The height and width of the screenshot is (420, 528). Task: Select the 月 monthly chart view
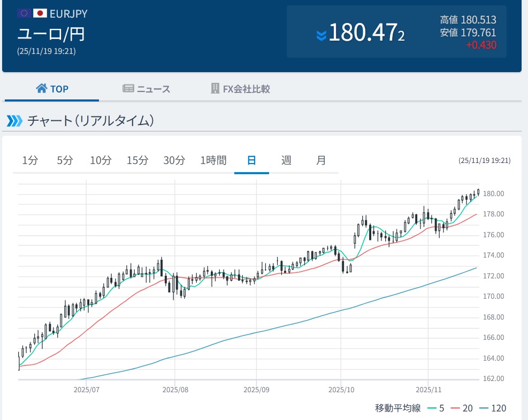pos(321,160)
